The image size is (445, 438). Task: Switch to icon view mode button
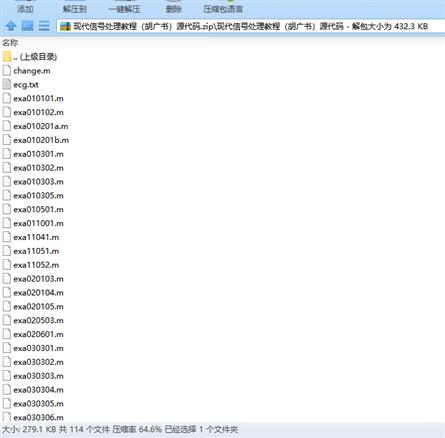point(27,26)
